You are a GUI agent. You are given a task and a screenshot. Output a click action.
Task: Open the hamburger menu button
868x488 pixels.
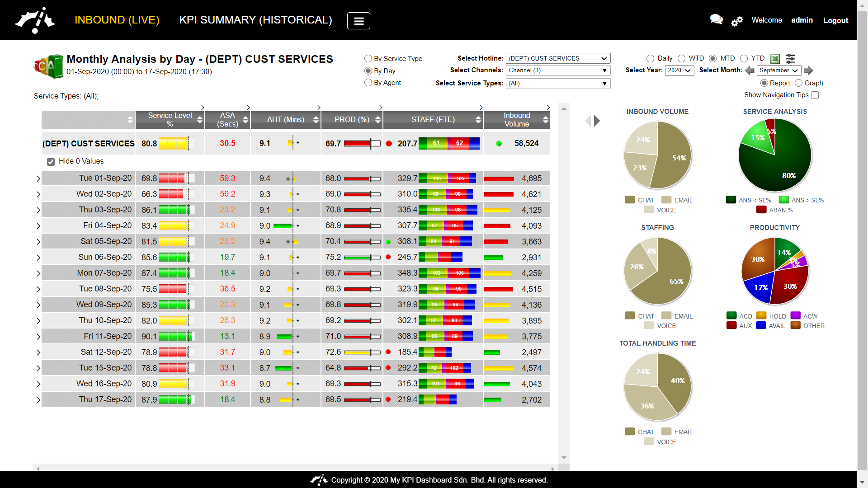[359, 21]
